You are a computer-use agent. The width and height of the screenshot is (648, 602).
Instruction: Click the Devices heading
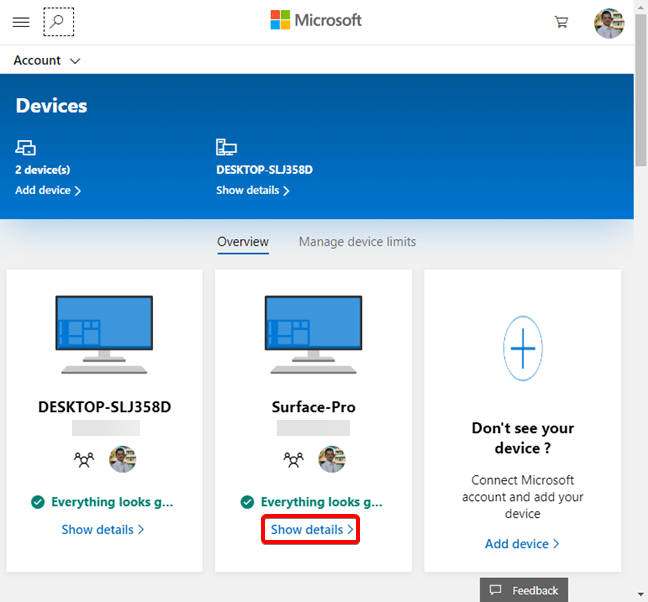(52, 106)
